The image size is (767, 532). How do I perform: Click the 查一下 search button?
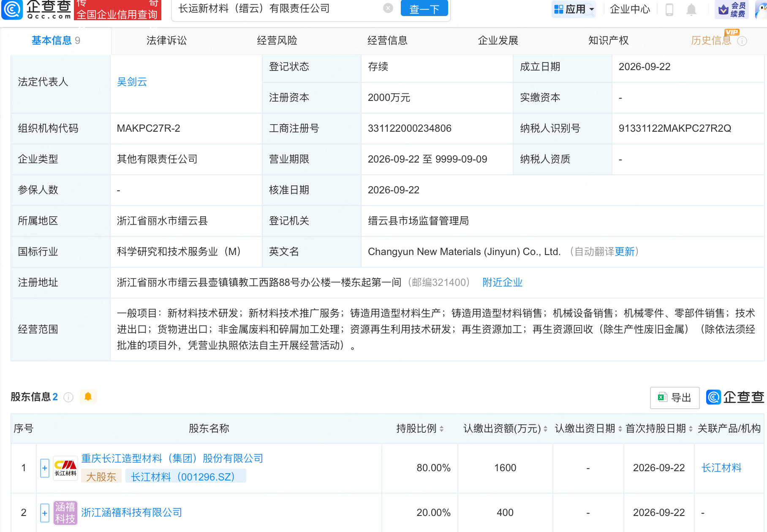(x=424, y=8)
